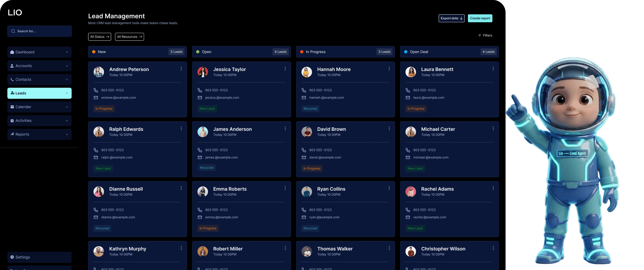Click Recycled tag on Hannah Moore card
Viewport: 644px width, 270px height.
pyautogui.click(x=310, y=109)
